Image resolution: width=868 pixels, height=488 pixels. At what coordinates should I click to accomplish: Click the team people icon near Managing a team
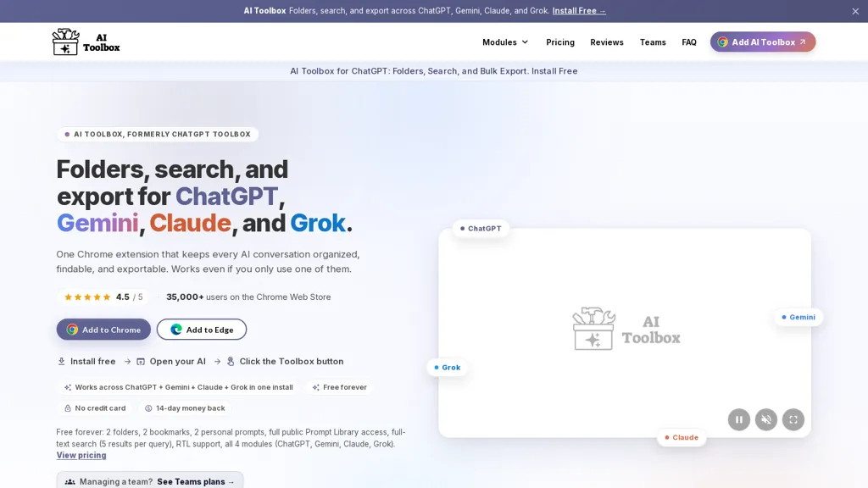point(70,482)
